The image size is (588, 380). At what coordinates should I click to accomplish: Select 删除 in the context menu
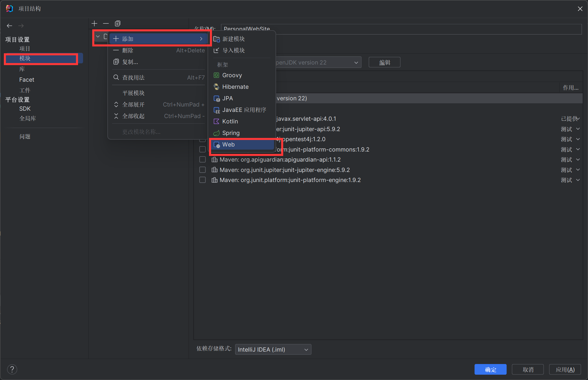[x=158, y=50]
